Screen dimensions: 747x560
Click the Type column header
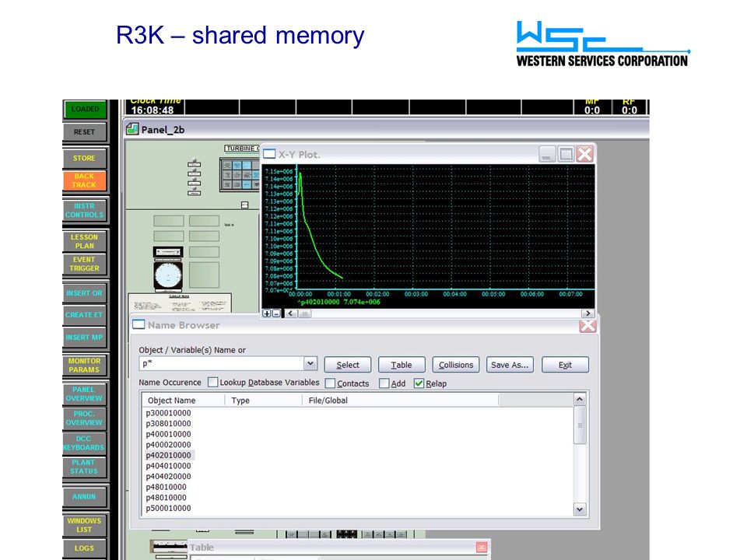point(264,401)
